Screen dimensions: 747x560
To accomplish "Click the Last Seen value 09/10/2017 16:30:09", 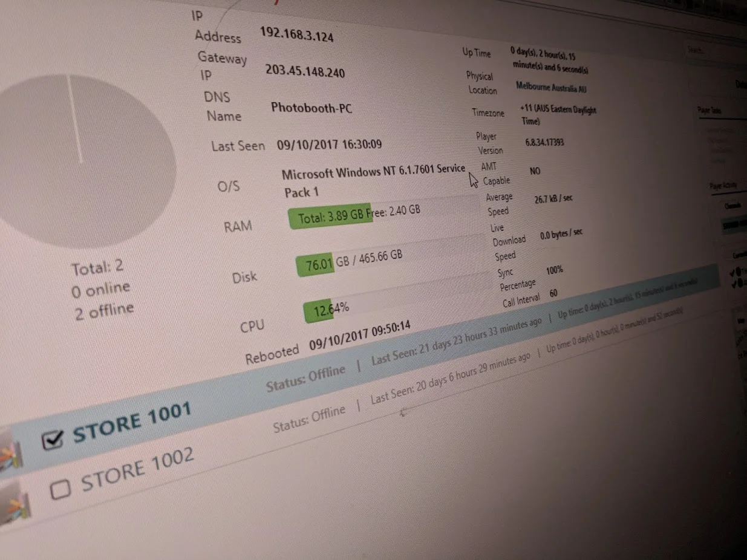I will click(x=329, y=145).
